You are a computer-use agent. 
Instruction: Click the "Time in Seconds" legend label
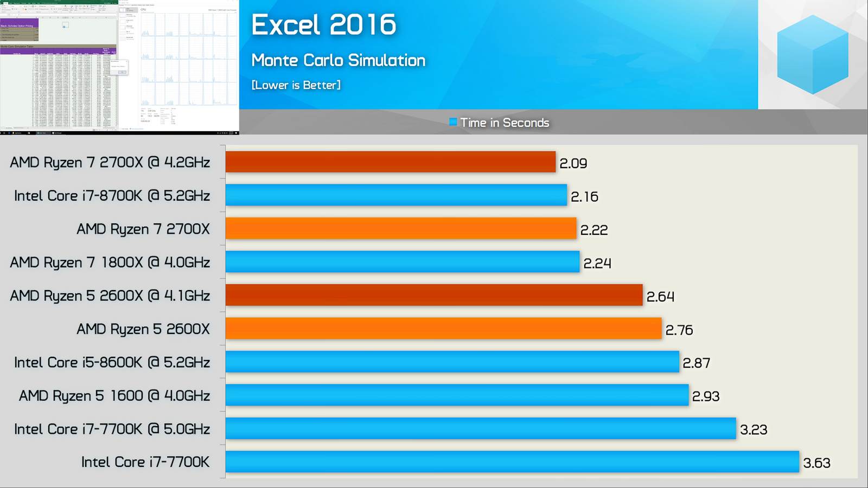(505, 123)
